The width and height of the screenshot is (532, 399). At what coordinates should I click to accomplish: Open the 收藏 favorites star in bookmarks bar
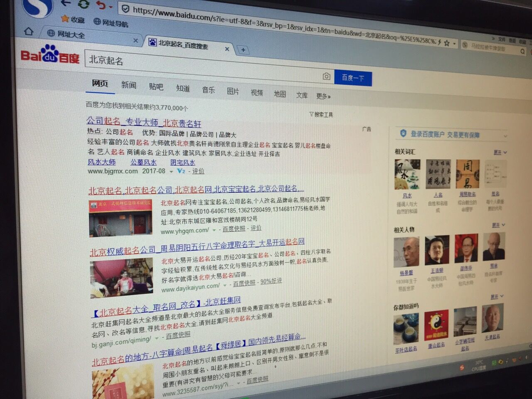(73, 19)
